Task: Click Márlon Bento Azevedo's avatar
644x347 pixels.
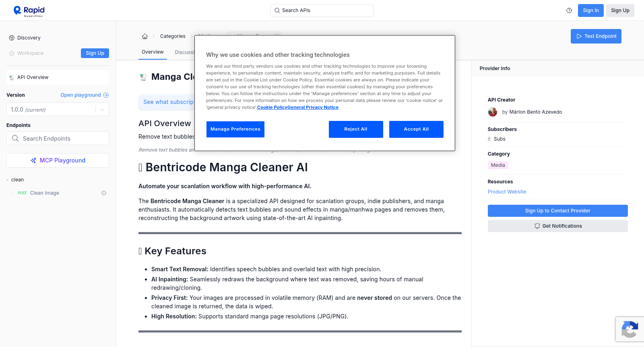Action: coord(493,112)
